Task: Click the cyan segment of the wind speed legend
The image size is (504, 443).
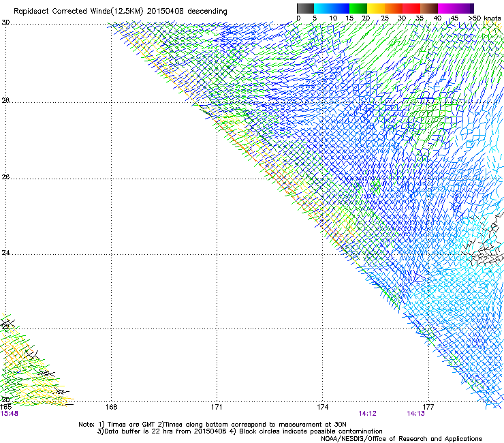Action: pos(323,8)
